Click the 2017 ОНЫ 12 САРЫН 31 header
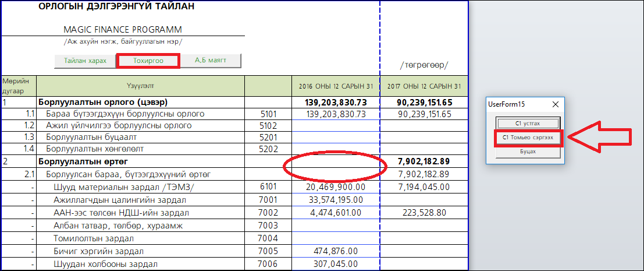Image resolution: width=644 pixels, height=271 pixels. pyautogui.click(x=424, y=86)
